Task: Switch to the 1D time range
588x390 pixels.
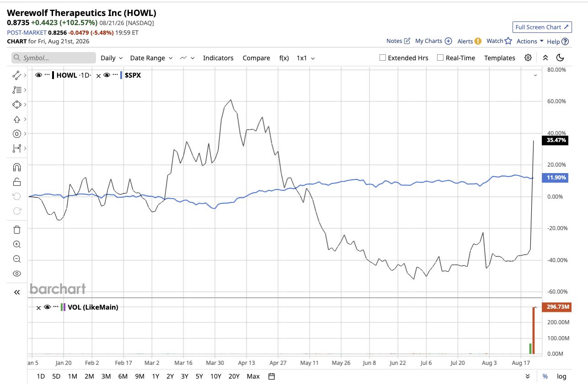Action: tap(41, 376)
